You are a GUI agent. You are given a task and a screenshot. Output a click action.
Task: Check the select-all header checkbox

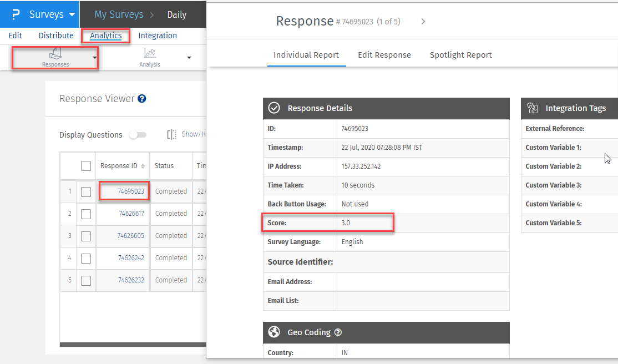[x=86, y=166]
